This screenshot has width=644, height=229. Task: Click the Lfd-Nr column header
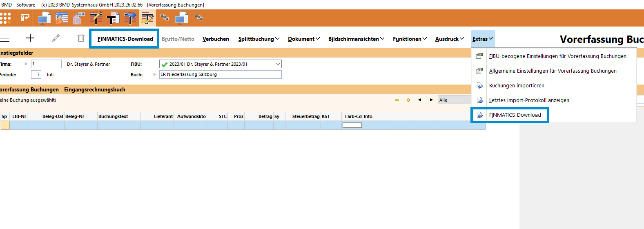[19, 116]
